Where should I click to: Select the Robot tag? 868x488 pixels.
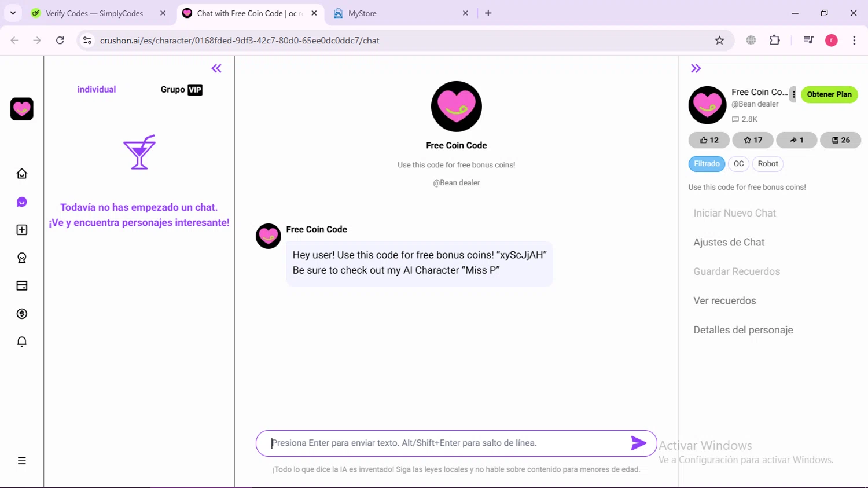coord(768,164)
